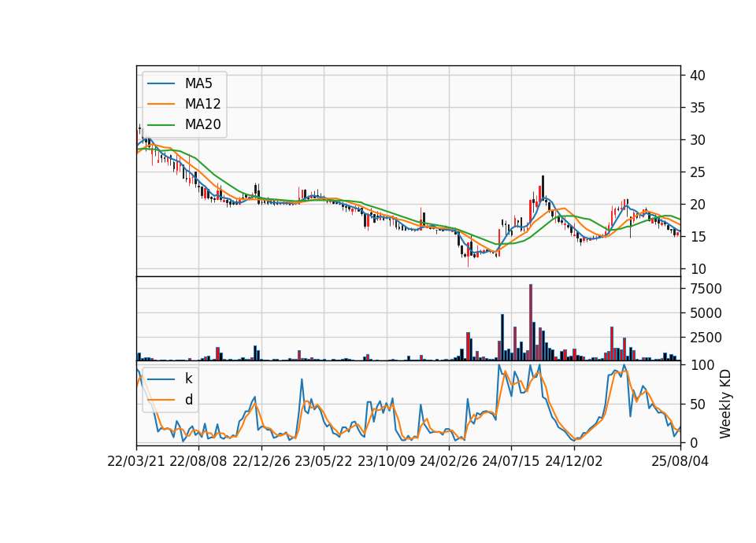
Task: Click the k legend label
Action: pos(188,379)
